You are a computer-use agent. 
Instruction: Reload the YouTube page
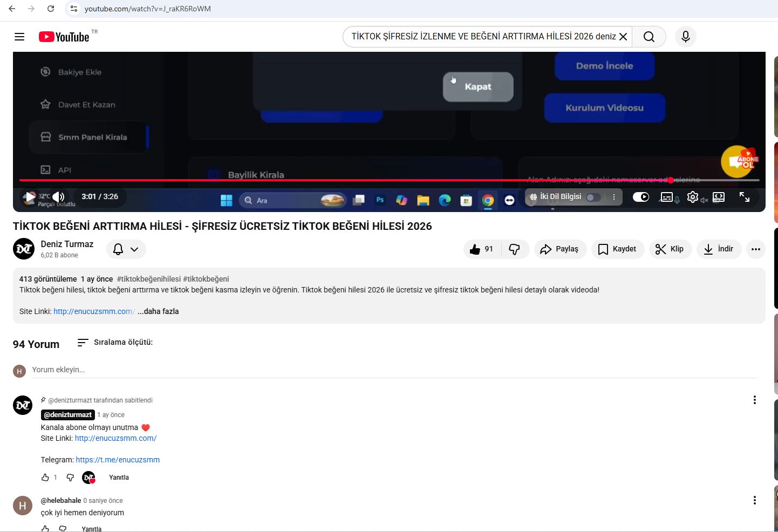coord(51,9)
